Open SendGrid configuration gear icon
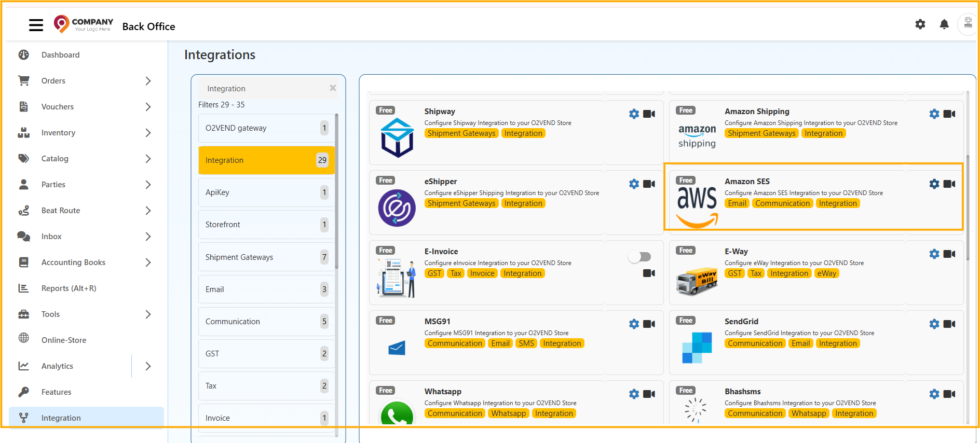The image size is (980, 443). [934, 324]
